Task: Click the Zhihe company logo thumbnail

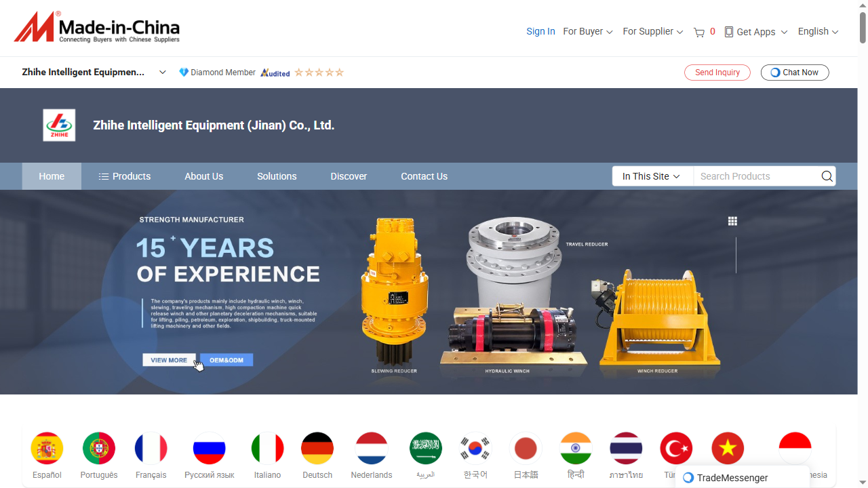Action: pyautogui.click(x=59, y=125)
